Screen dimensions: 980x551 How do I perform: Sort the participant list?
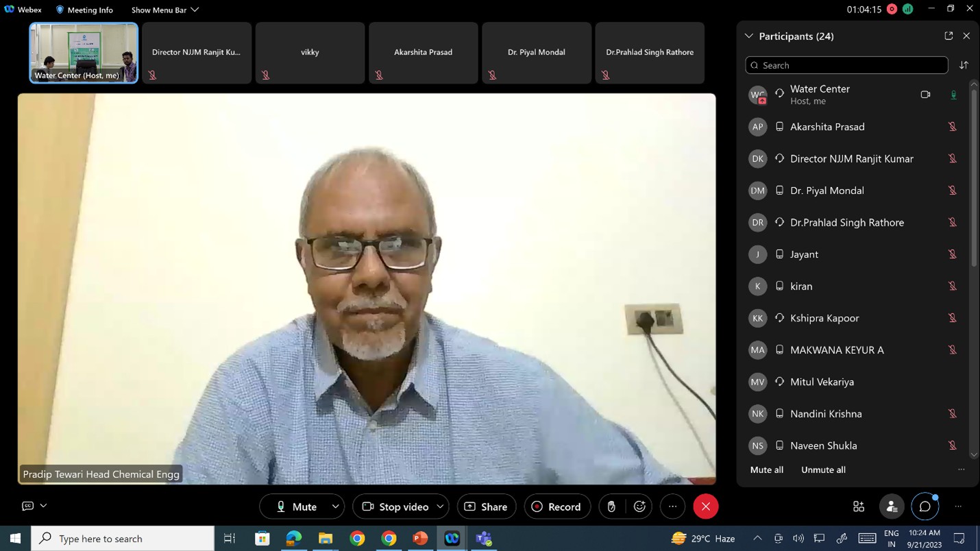964,64
